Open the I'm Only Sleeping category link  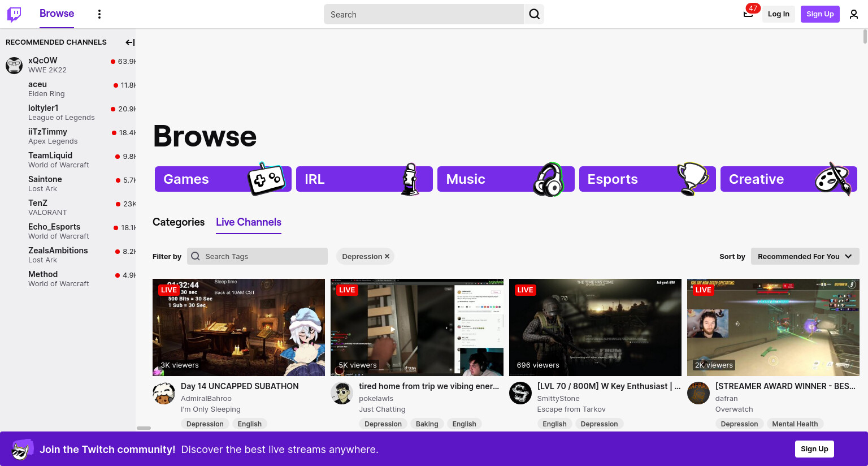211,409
